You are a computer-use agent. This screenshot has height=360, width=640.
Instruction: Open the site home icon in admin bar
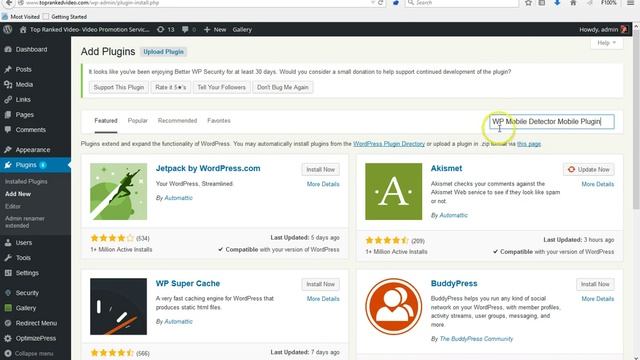point(23,29)
